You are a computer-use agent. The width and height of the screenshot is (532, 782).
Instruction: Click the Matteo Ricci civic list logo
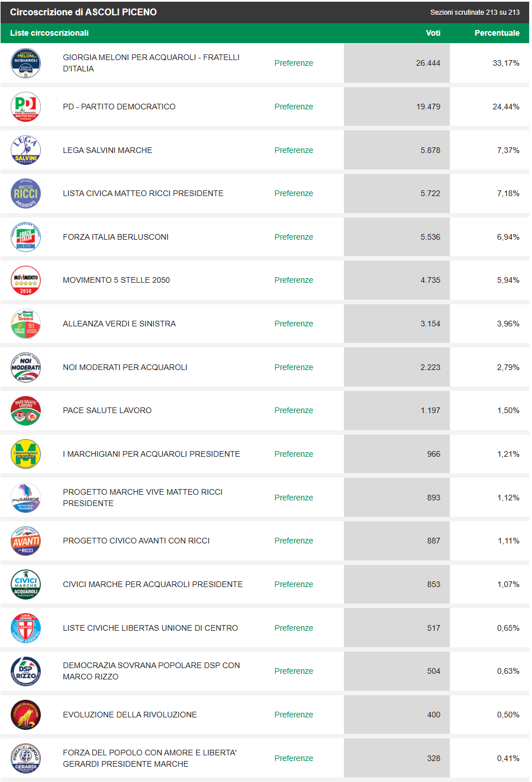click(25, 193)
